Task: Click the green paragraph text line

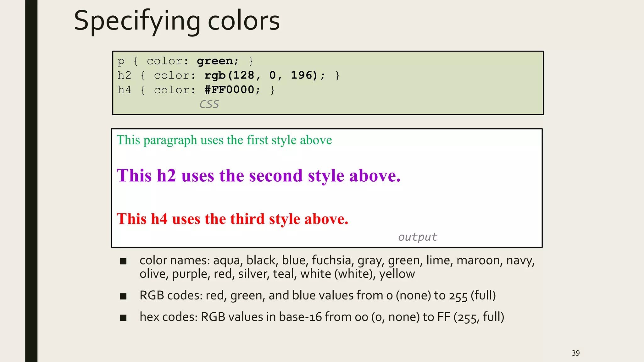Action: tap(224, 140)
